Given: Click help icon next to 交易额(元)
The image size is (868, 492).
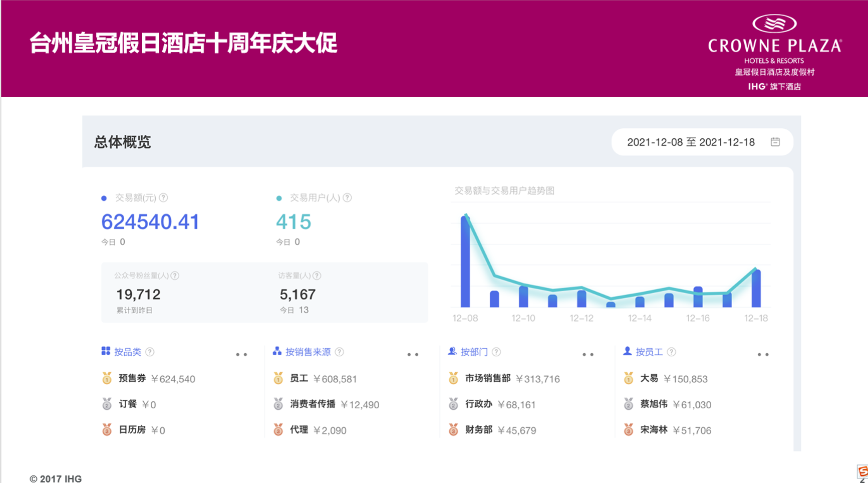Looking at the screenshot, I should (x=163, y=198).
